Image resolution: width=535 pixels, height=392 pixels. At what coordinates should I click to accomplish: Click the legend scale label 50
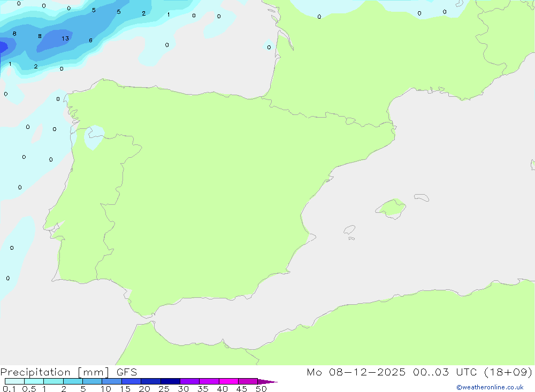261,389
